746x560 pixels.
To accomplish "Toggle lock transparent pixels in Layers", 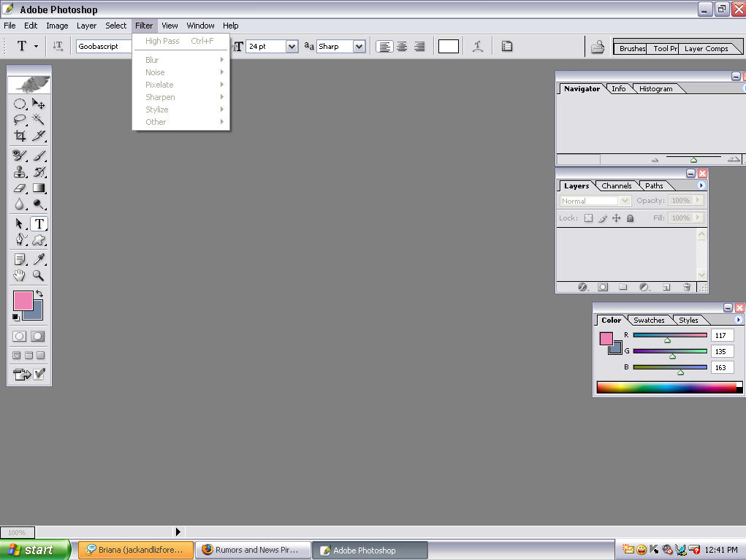I will coord(588,218).
